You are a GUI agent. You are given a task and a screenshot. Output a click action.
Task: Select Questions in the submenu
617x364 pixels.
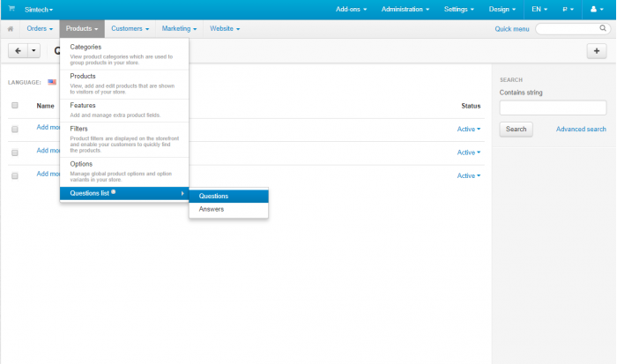[x=228, y=196]
